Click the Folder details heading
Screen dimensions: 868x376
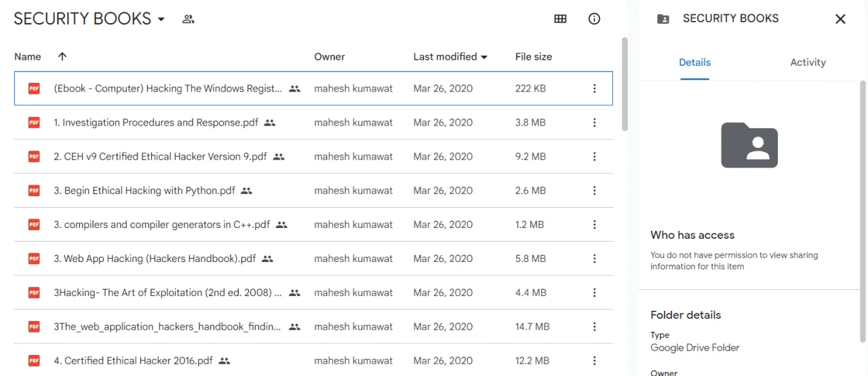[x=686, y=315]
